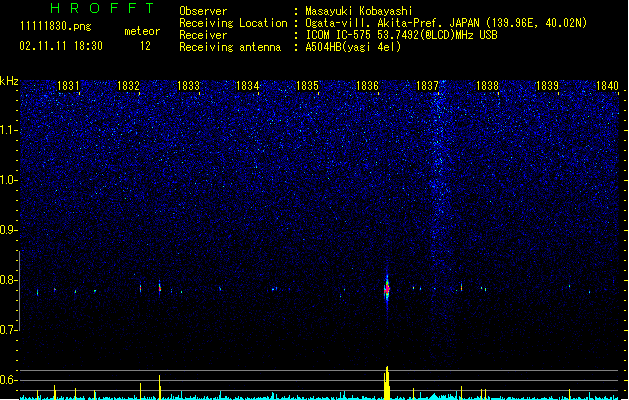Click the strongest meteor echo just after 1836
The image size is (629, 400).
click(x=387, y=289)
